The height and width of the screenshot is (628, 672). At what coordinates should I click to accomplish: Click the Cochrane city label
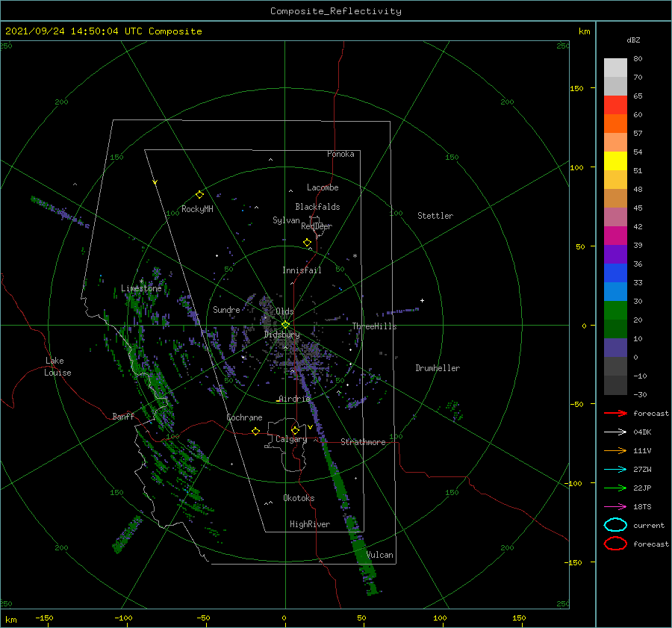tap(244, 417)
